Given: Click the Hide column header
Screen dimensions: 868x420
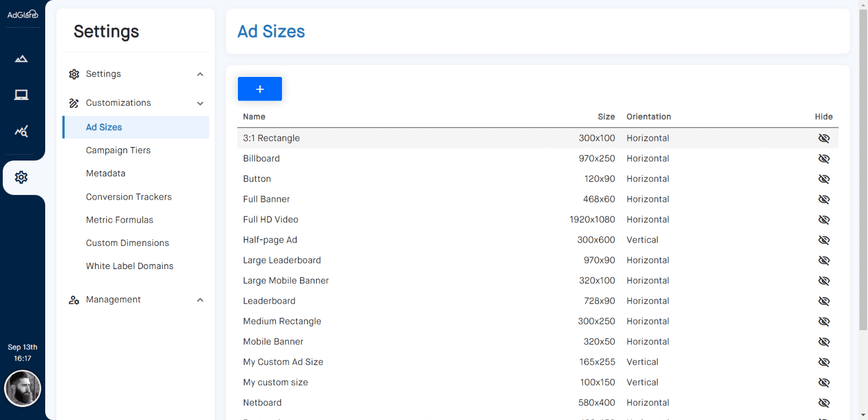Looking at the screenshot, I should 824,116.
